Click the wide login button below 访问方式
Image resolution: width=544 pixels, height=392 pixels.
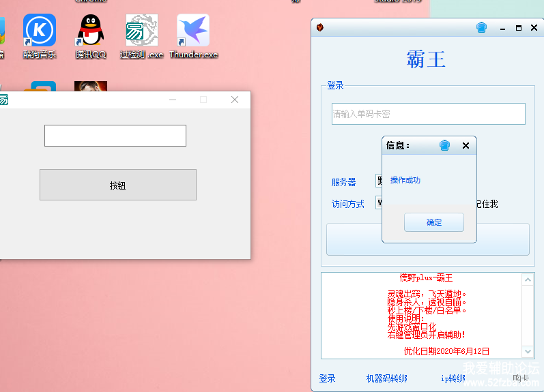click(x=428, y=239)
